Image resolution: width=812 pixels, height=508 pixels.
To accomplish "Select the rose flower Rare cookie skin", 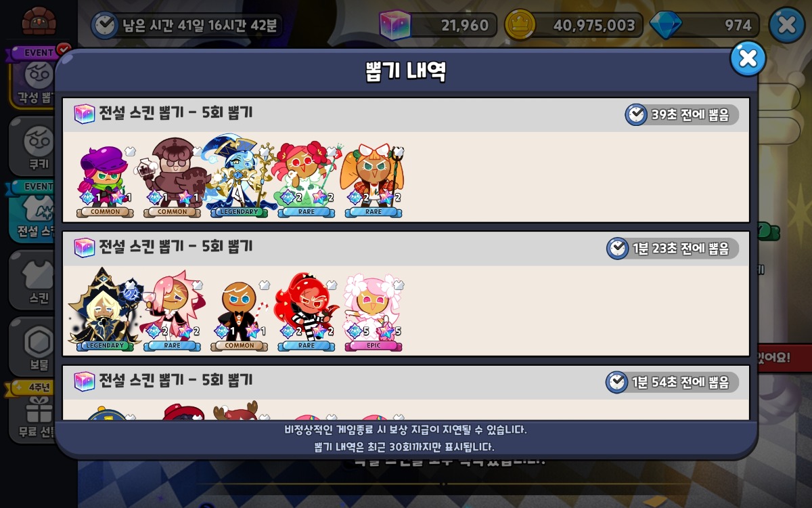I will tap(306, 179).
